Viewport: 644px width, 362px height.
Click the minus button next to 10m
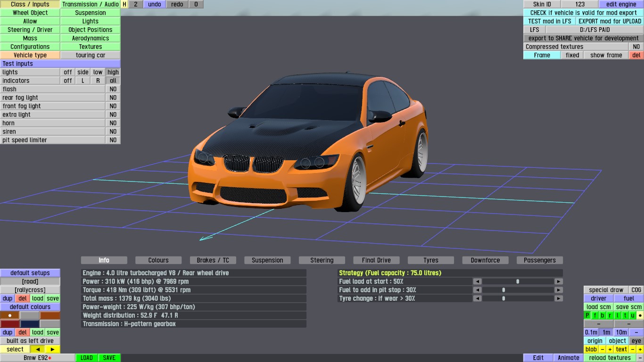click(x=636, y=332)
